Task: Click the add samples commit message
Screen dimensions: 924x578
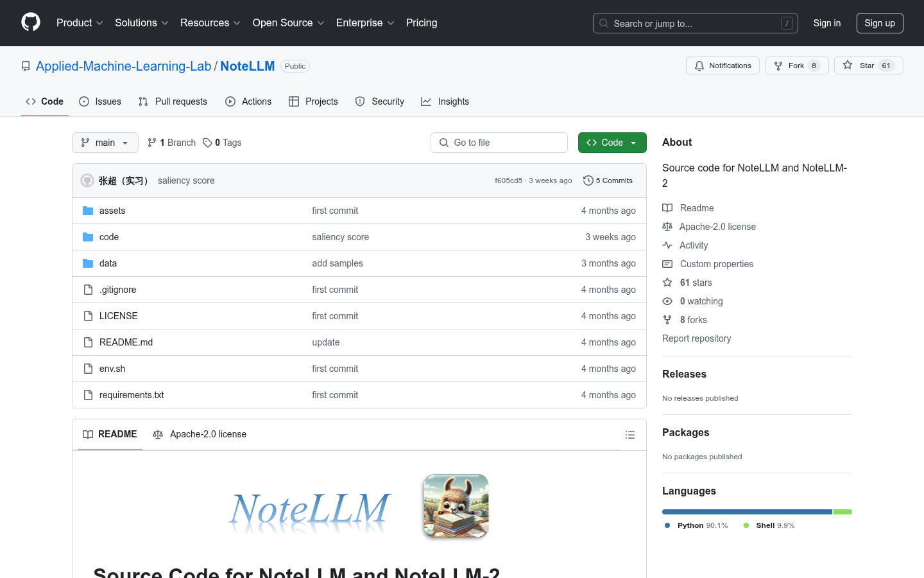Action: click(338, 263)
